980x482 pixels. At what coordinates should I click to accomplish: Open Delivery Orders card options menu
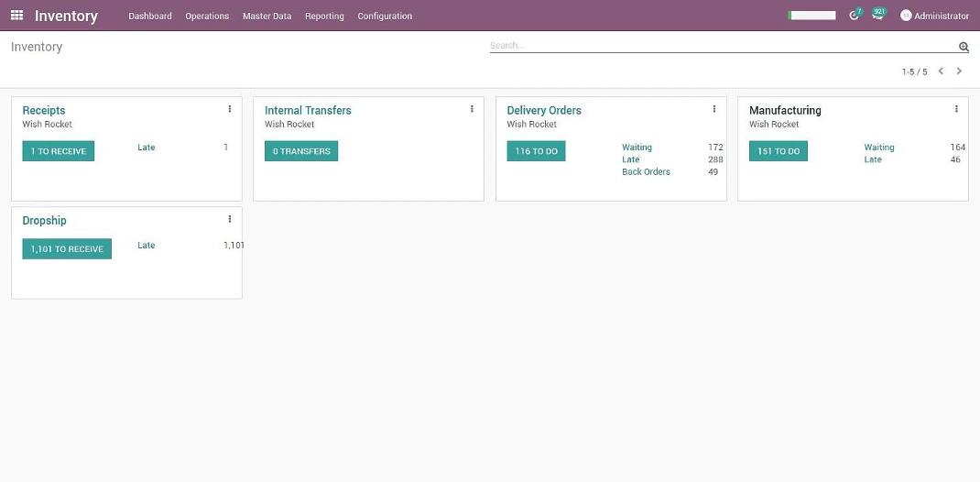[x=714, y=109]
